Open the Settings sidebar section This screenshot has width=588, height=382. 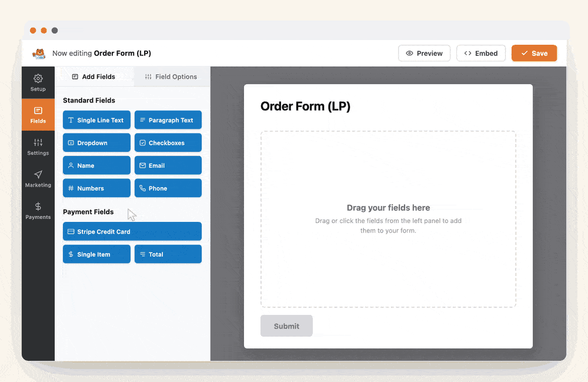[38, 147]
